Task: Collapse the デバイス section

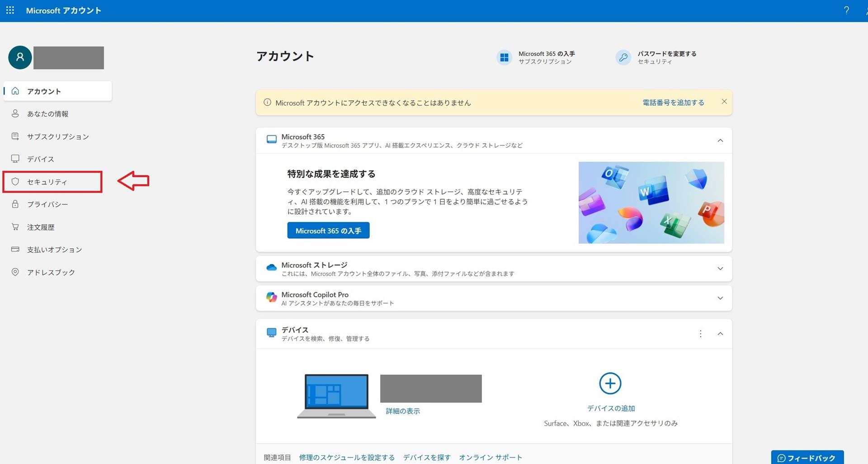Action: tap(721, 334)
